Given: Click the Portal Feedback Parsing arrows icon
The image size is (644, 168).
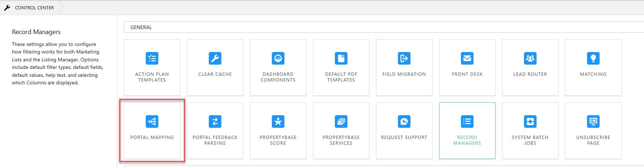Looking at the screenshot, I should click(x=215, y=121).
